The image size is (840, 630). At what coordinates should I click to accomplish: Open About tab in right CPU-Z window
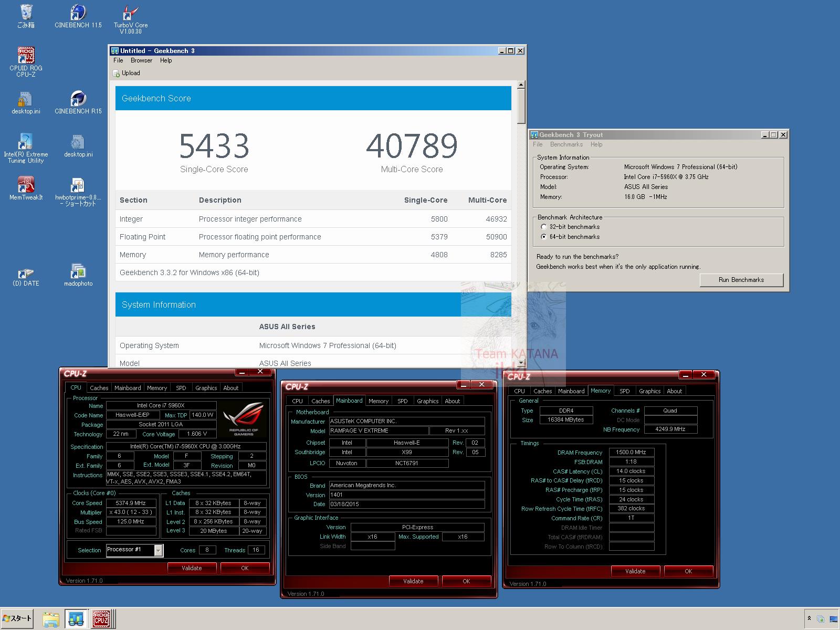coord(675,391)
